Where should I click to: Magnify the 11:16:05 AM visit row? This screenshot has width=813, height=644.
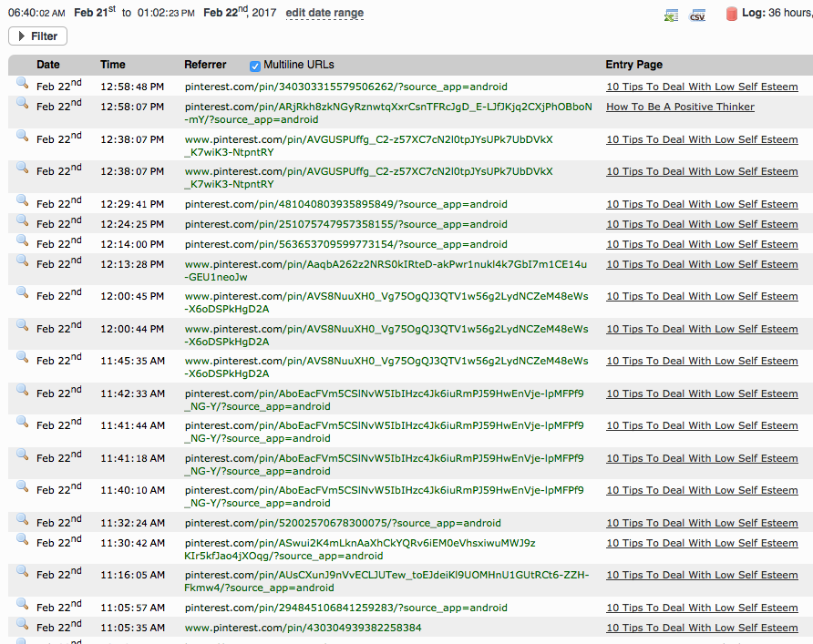pyautogui.click(x=22, y=571)
